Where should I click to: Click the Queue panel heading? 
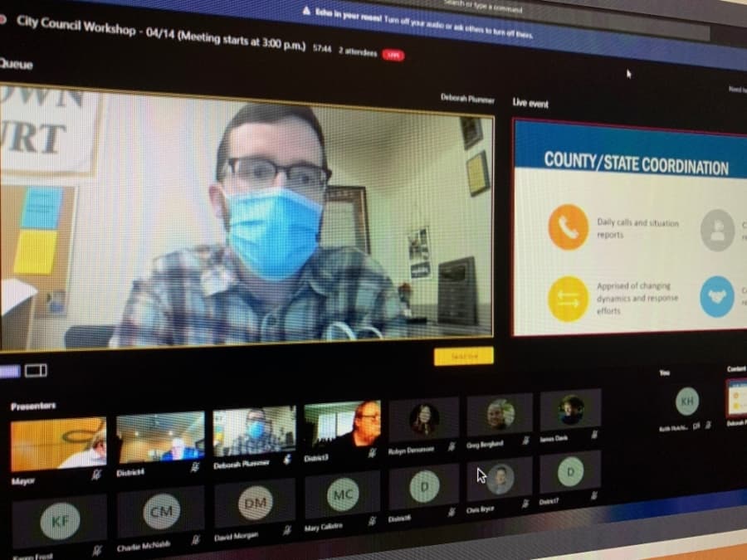click(17, 64)
